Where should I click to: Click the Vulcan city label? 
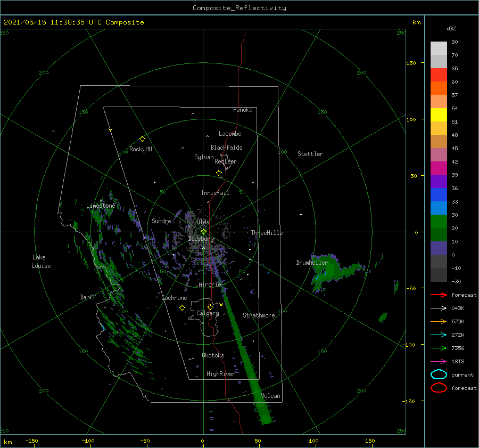[270, 396]
